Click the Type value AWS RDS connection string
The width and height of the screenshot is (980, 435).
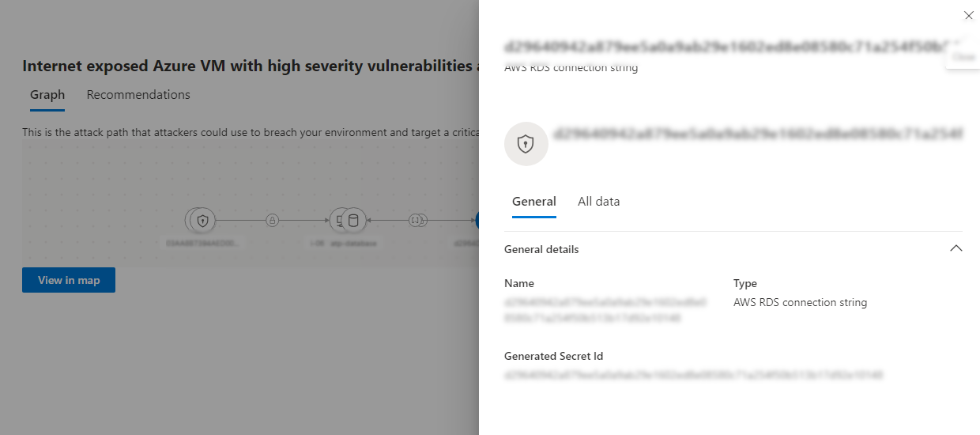pyautogui.click(x=800, y=302)
